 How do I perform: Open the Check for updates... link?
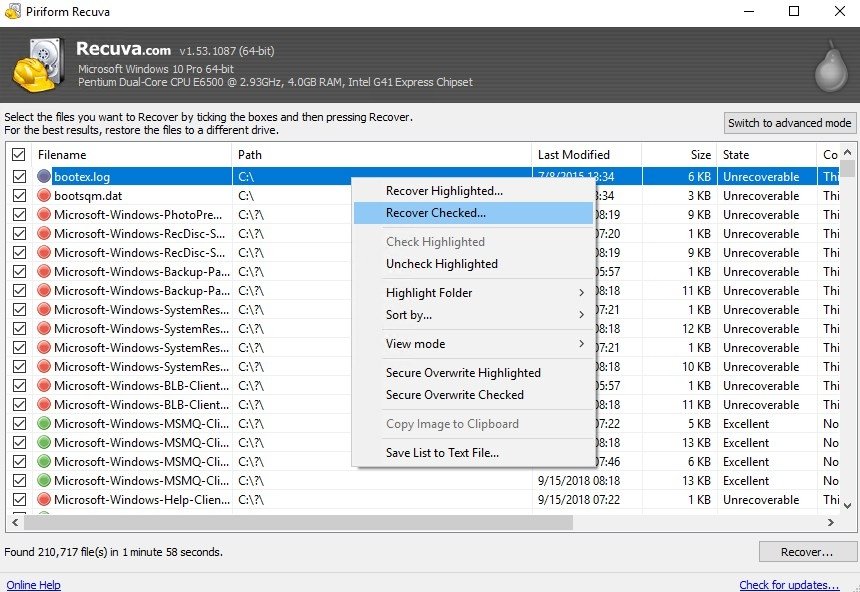point(789,585)
